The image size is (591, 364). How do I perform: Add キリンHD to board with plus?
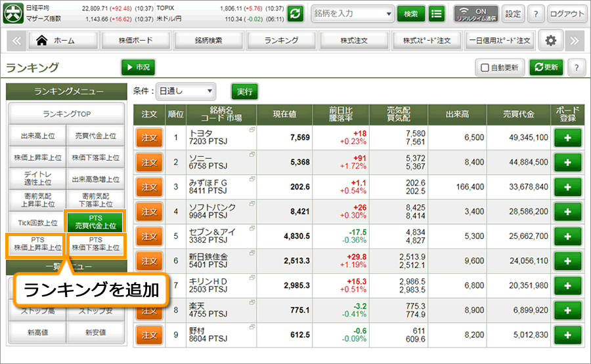tap(567, 286)
